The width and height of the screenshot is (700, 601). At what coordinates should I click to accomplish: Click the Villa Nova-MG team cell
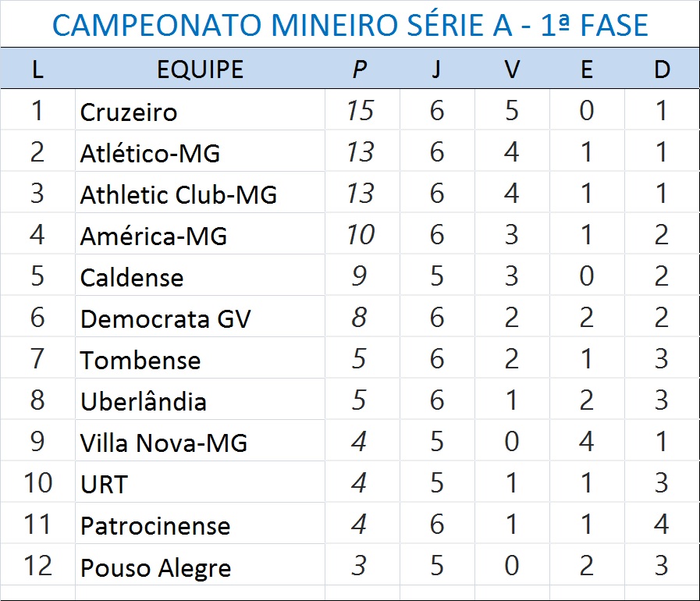[163, 443]
